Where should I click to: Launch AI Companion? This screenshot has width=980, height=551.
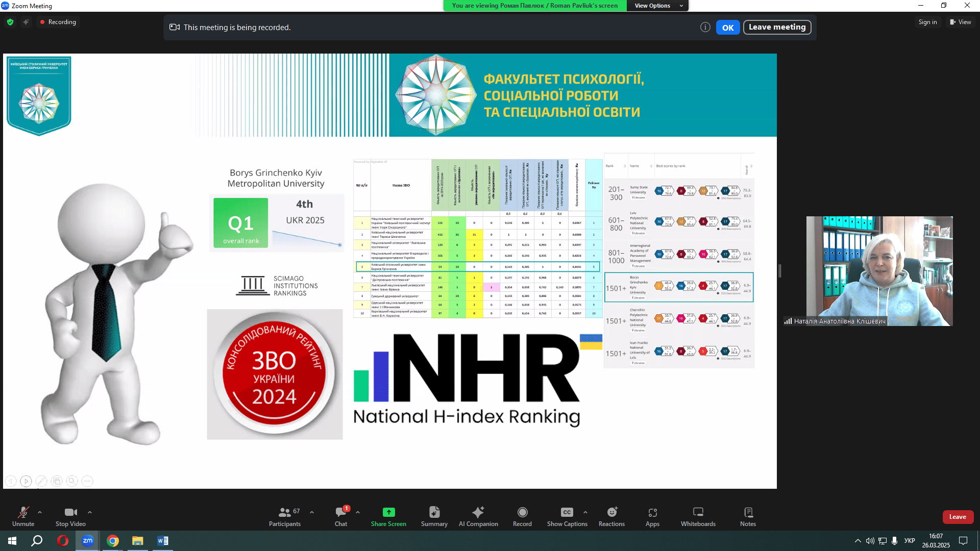pyautogui.click(x=478, y=512)
